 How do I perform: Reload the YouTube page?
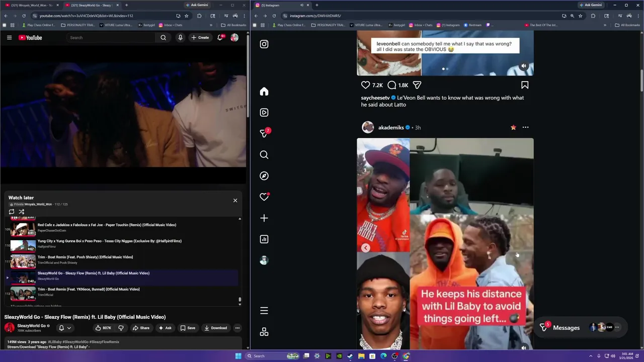pos(24,16)
